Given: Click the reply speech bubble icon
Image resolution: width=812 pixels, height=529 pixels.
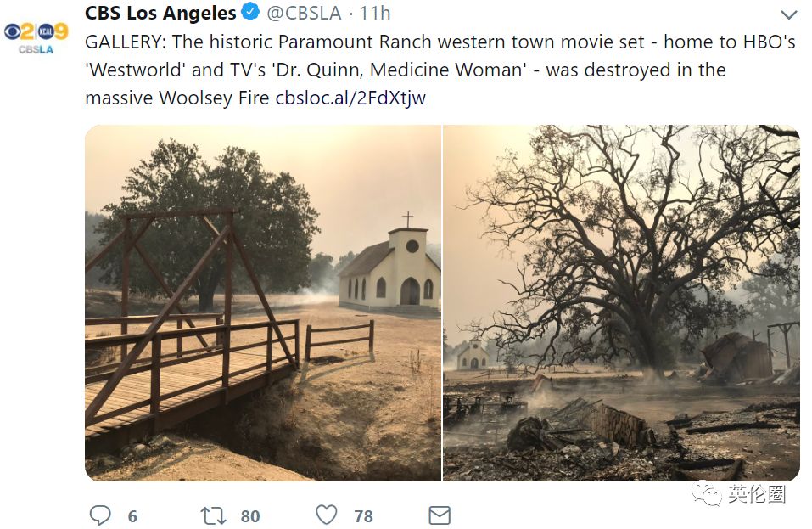Looking at the screenshot, I should pyautogui.click(x=100, y=515).
